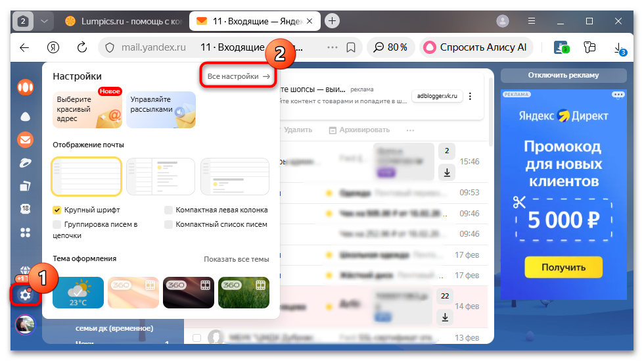This screenshot has height=361, width=644.
Task: Open the browser extensions puzzle icon
Action: click(x=589, y=47)
